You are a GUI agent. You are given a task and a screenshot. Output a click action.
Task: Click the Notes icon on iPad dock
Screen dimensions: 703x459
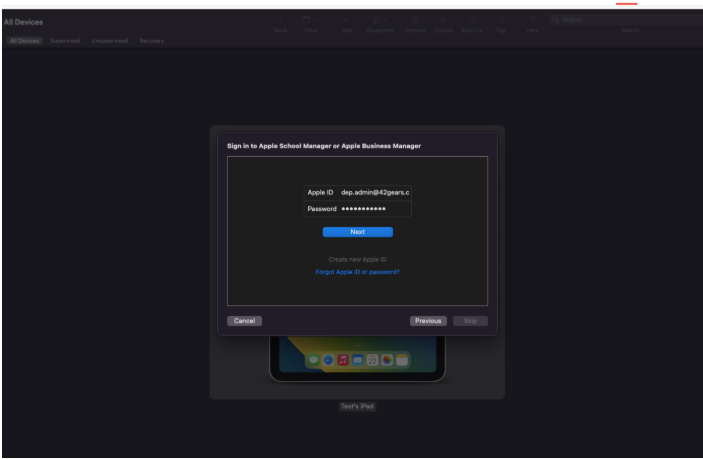pos(402,360)
